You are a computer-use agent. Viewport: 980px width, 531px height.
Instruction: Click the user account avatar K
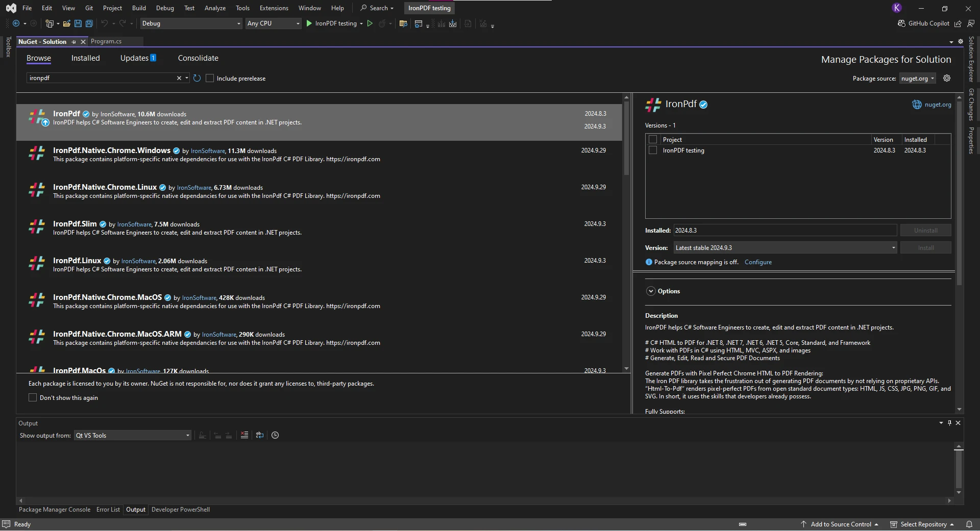pos(897,8)
